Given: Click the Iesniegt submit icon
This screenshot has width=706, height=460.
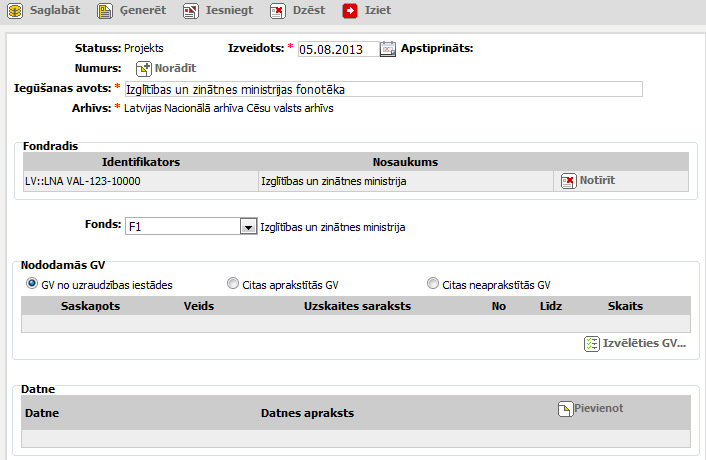Looking at the screenshot, I should pyautogui.click(x=191, y=12).
